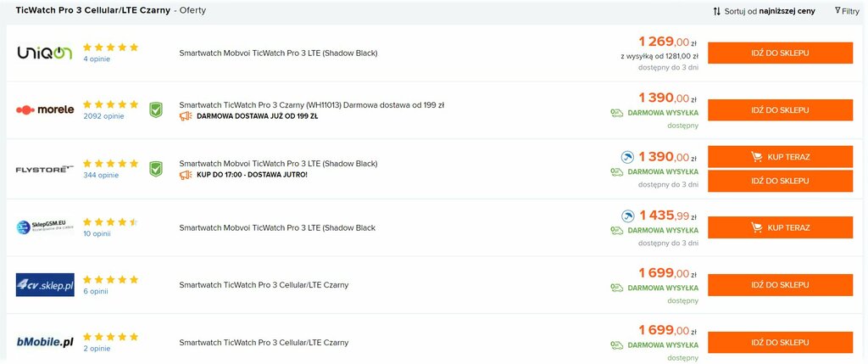Click free-delivery truck icon in bMobile.pl row
This screenshot has height=364, width=868.
[617, 345]
